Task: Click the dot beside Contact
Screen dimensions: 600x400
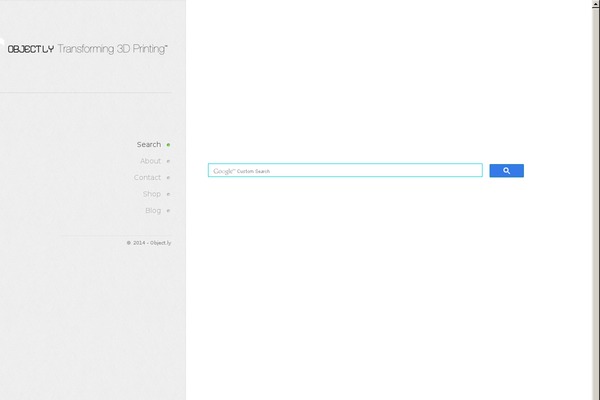Action: (168, 178)
